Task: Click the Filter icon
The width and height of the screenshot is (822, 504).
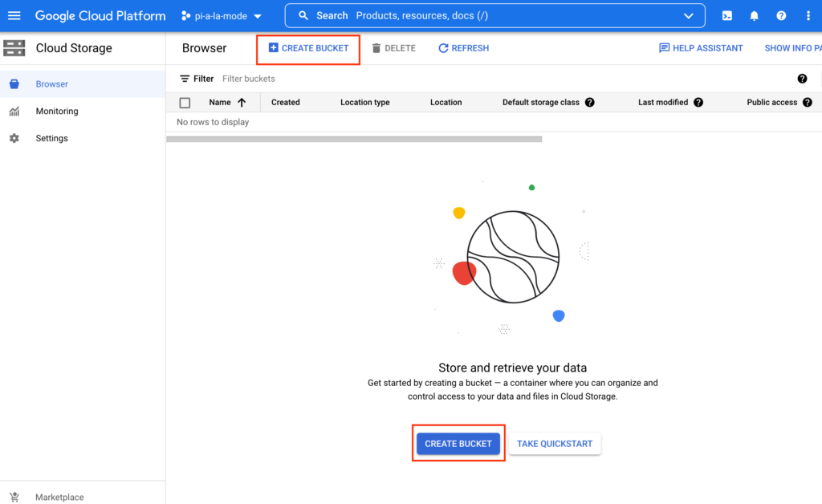Action: [x=185, y=79]
